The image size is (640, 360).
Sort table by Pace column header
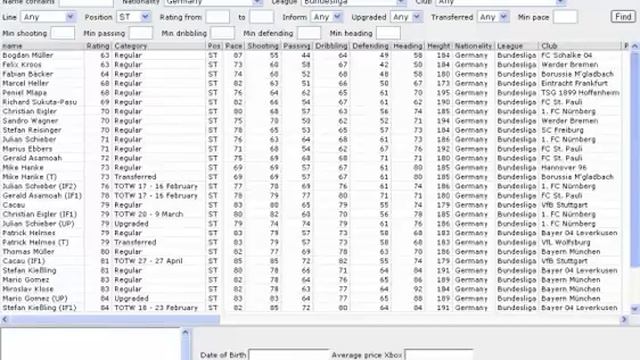[x=234, y=46]
